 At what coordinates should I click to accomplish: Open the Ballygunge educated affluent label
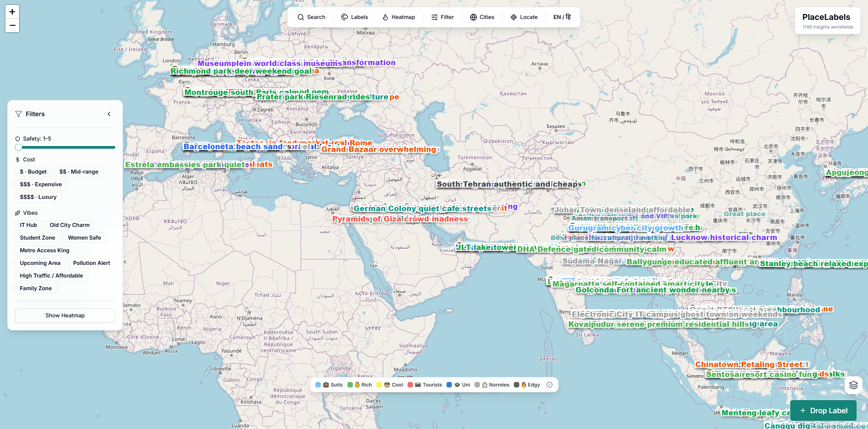coord(692,262)
